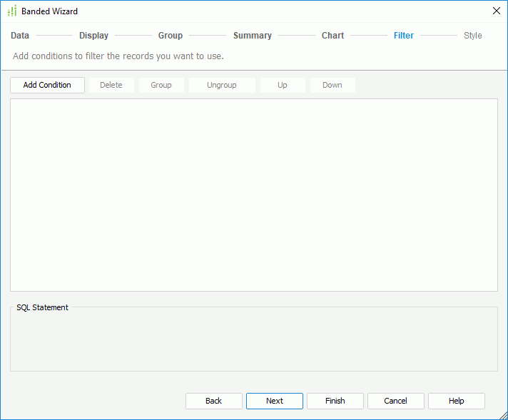Switch to the Display step

tap(93, 35)
